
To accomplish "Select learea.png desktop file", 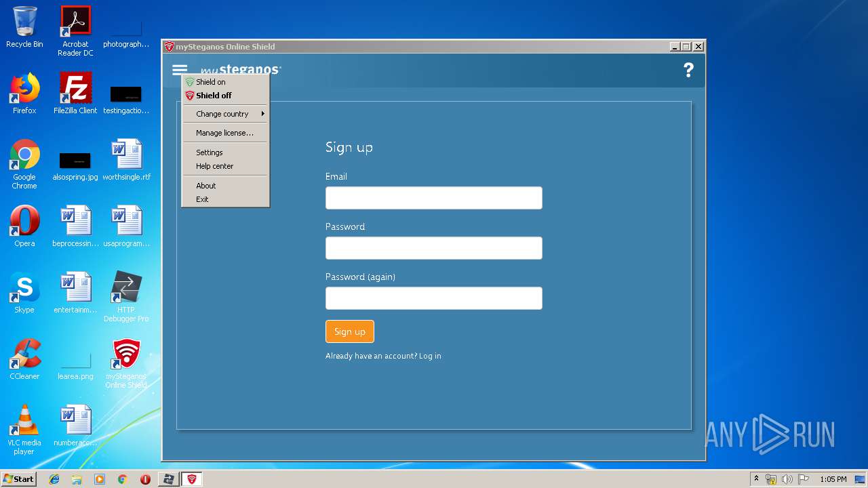I will (75, 367).
